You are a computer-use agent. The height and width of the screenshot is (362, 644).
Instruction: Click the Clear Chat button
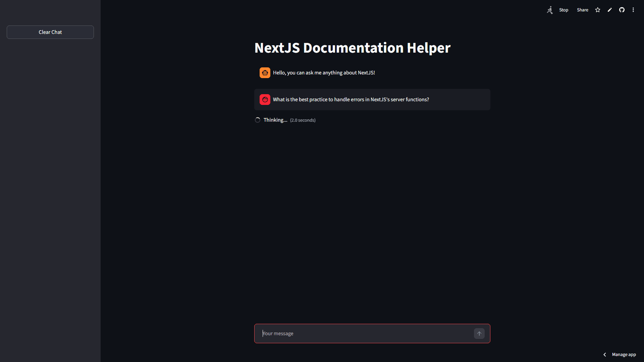tap(50, 32)
